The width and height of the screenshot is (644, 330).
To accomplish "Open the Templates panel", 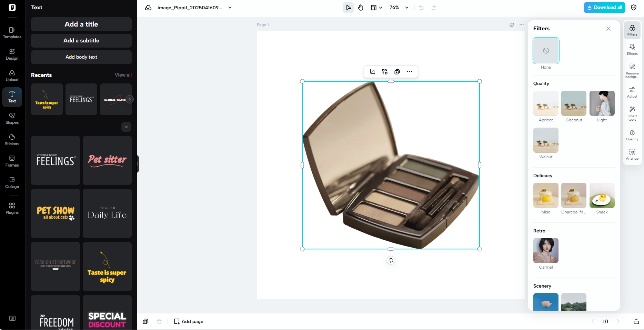I will point(12,33).
